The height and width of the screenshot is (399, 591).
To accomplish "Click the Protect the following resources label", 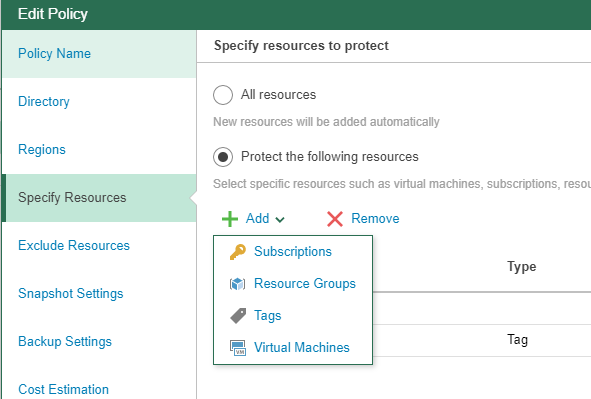I will (x=329, y=157).
